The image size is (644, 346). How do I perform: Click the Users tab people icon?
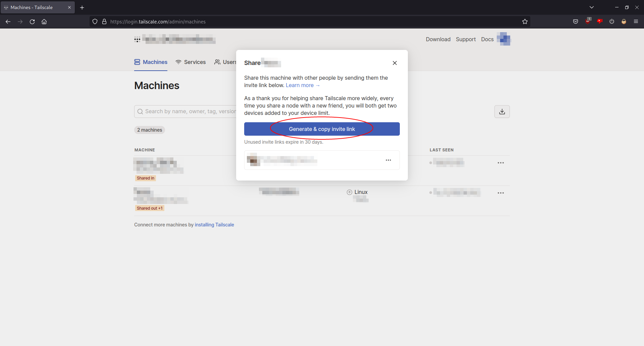[x=217, y=62]
